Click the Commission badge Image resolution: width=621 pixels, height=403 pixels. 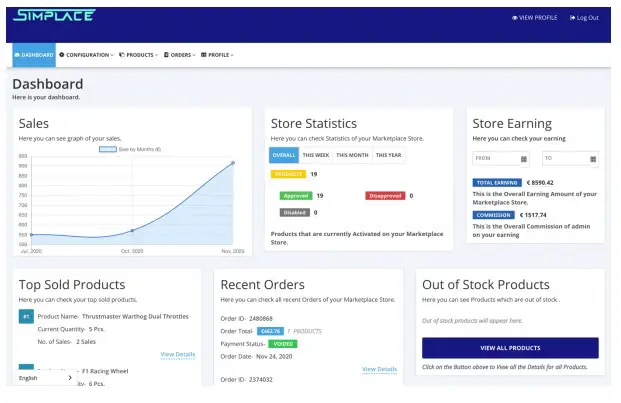point(493,215)
